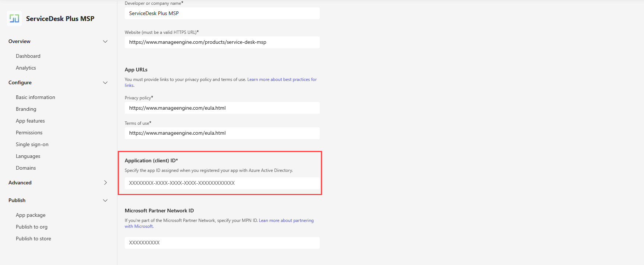This screenshot has height=265, width=644.
Task: Click the Website HTTPS URL field
Action: coord(222,42)
